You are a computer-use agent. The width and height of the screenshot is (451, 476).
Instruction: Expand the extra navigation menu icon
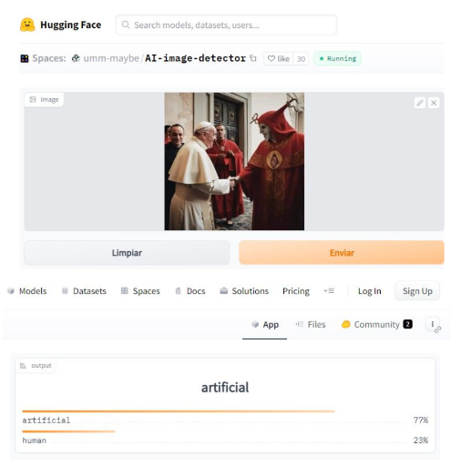(x=329, y=291)
